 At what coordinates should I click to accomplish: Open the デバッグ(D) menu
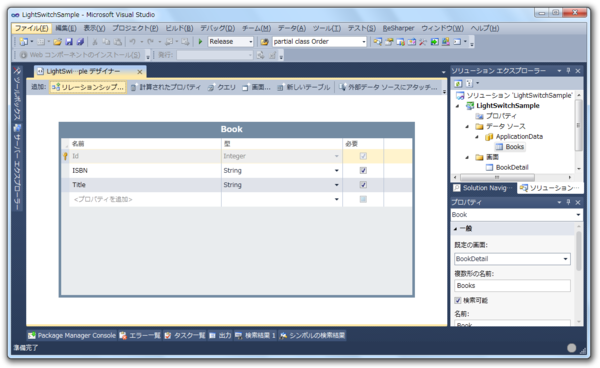click(x=218, y=28)
